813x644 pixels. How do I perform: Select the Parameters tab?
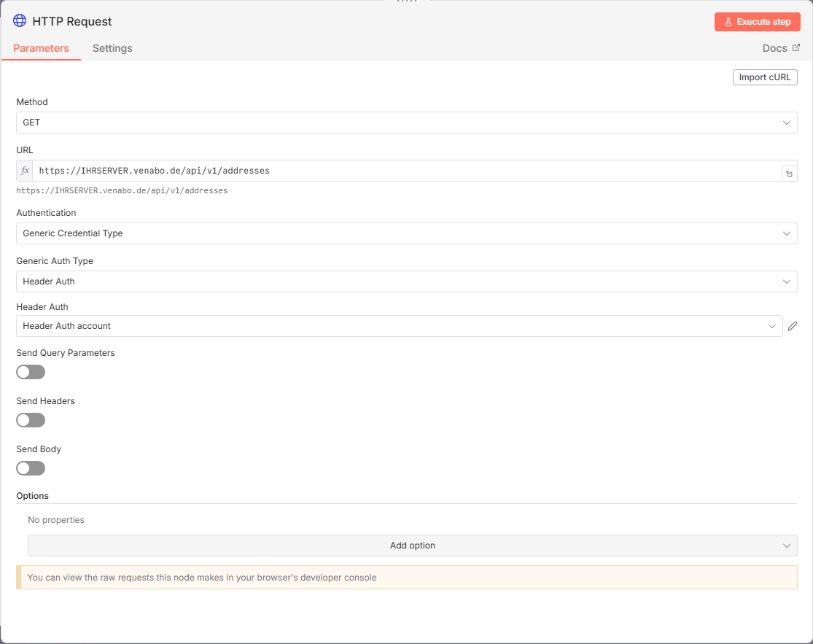[41, 48]
